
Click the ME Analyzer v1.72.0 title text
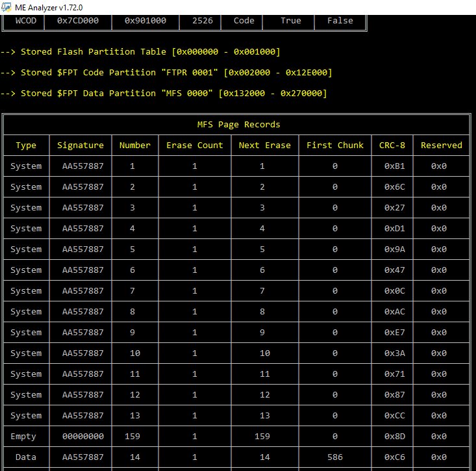pos(49,8)
